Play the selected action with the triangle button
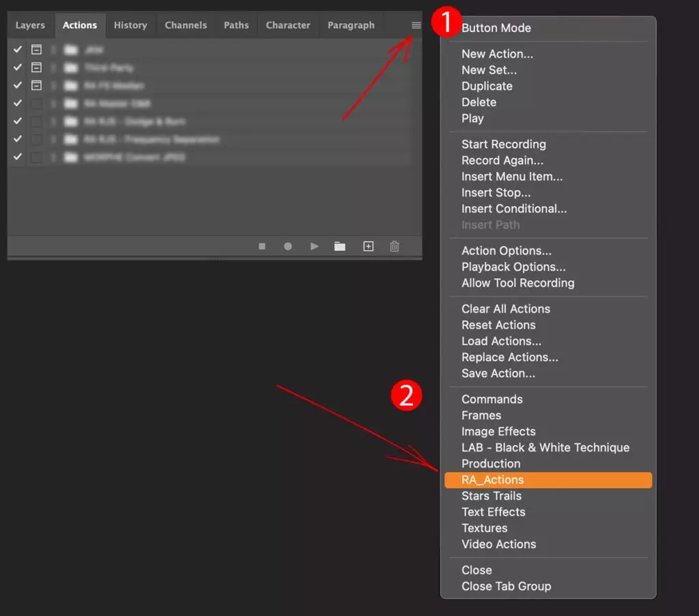699x616 pixels. tap(314, 246)
